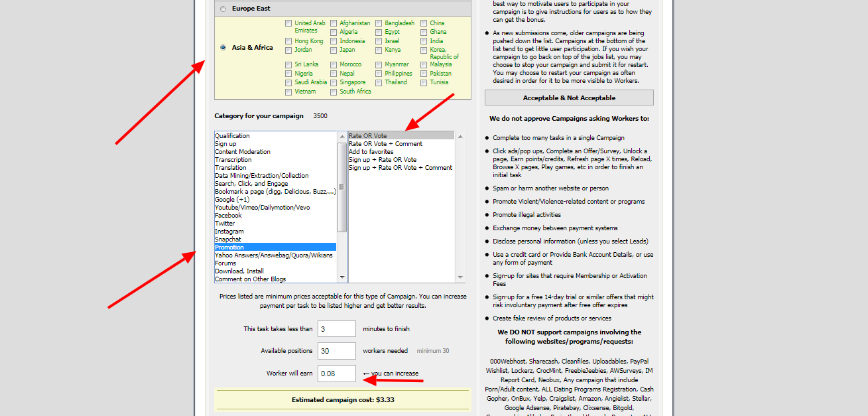Focus the Available positions input field
868x416 pixels.
click(337, 351)
